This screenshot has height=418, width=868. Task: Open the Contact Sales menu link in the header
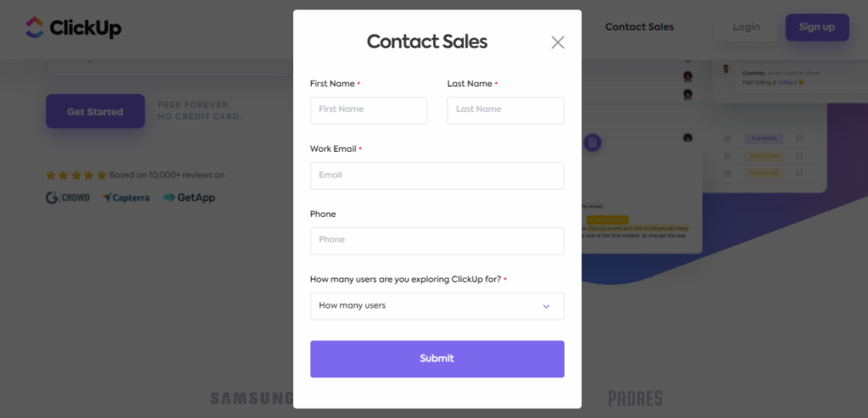point(639,27)
